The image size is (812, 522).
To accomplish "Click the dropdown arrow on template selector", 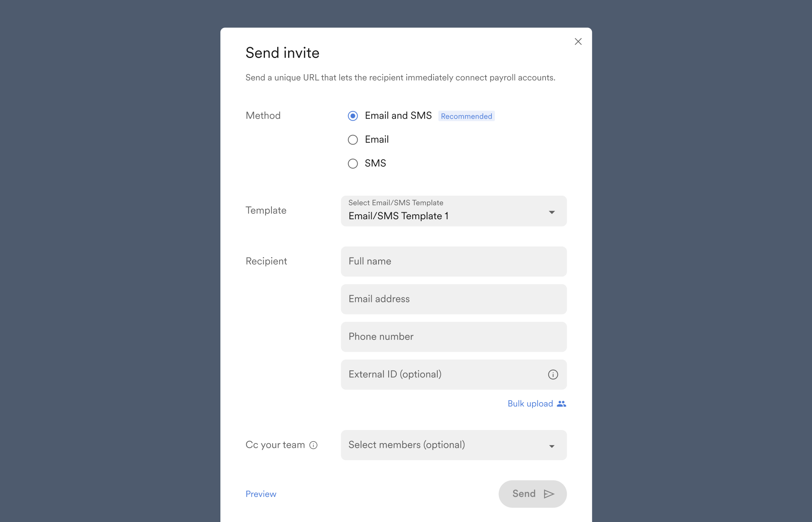I will click(552, 212).
